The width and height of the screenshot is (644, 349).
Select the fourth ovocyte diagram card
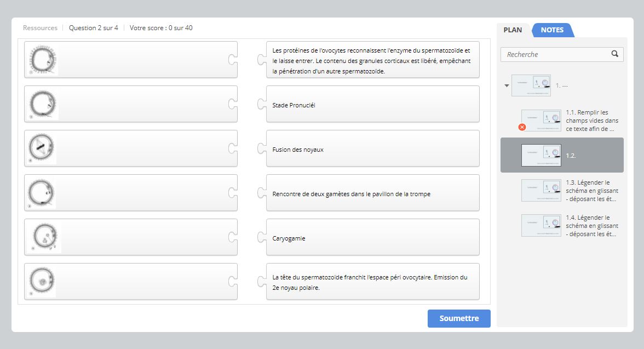[x=131, y=193]
